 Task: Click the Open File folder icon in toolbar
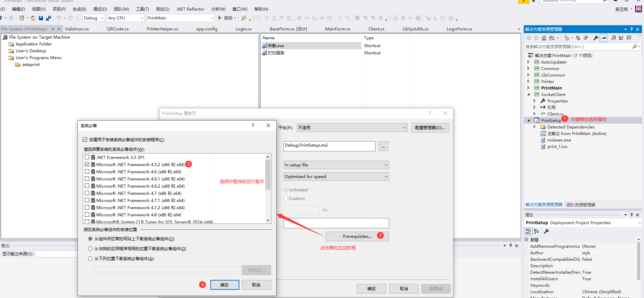pyautogui.click(x=33, y=18)
